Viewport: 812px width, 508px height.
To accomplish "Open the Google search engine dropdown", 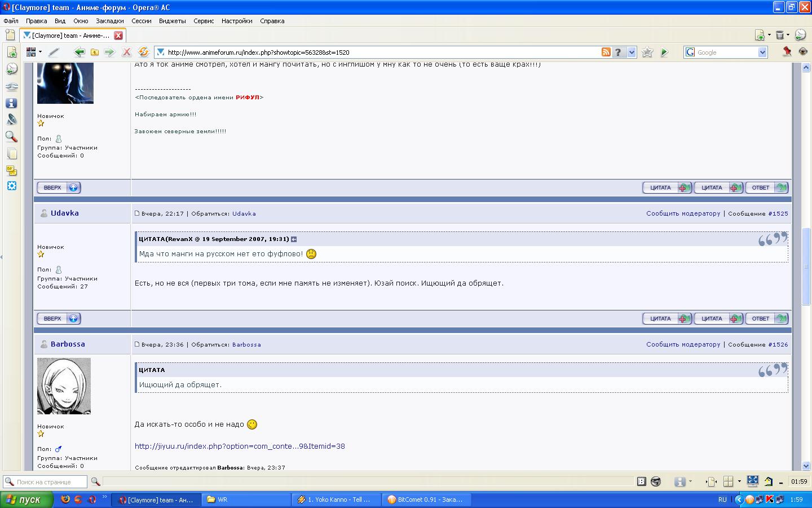I will [762, 52].
